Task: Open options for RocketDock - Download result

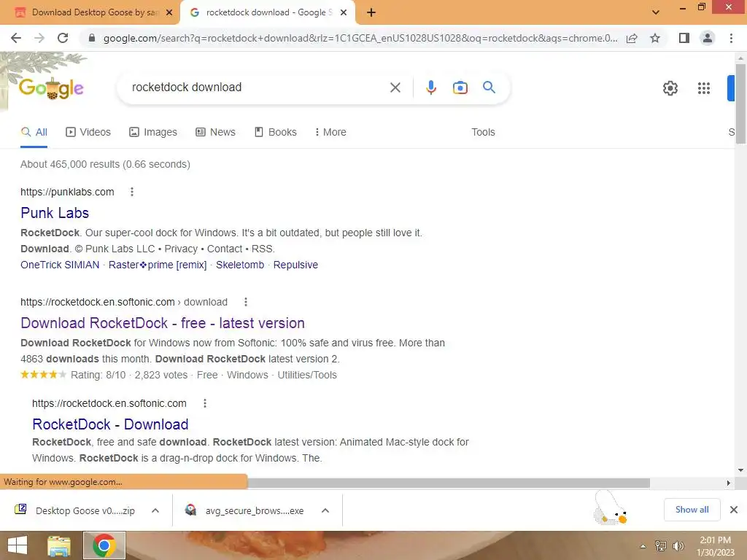Action: click(205, 403)
